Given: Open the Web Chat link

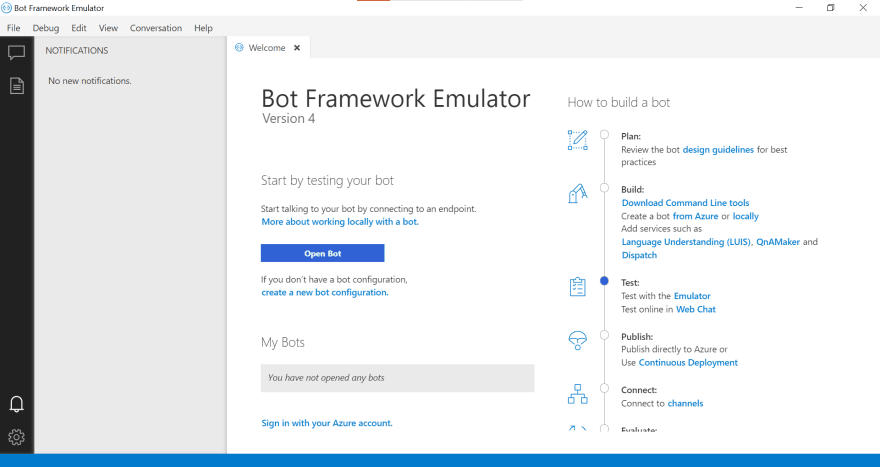Looking at the screenshot, I should [x=696, y=309].
